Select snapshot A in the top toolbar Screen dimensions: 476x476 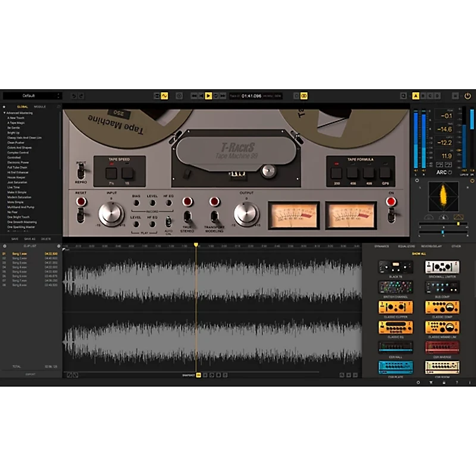415,96
